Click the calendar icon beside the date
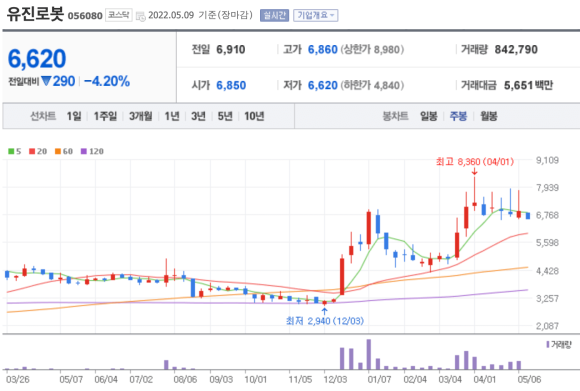The width and height of the screenshot is (580, 391). (141, 16)
